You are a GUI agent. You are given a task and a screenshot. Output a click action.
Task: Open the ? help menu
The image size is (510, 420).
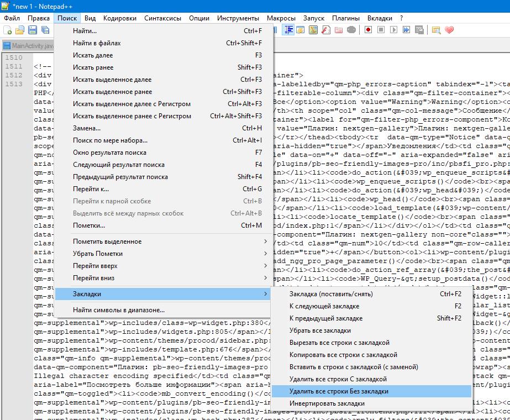401,18
